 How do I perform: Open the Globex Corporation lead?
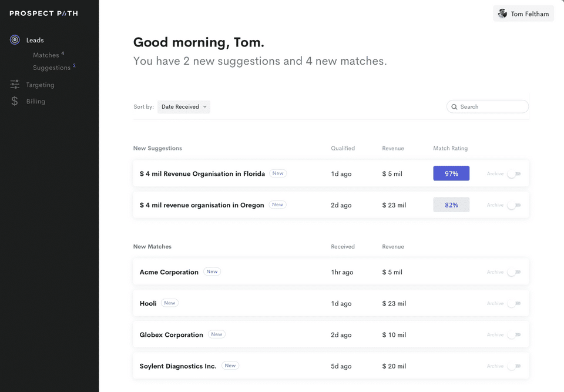coord(172,334)
